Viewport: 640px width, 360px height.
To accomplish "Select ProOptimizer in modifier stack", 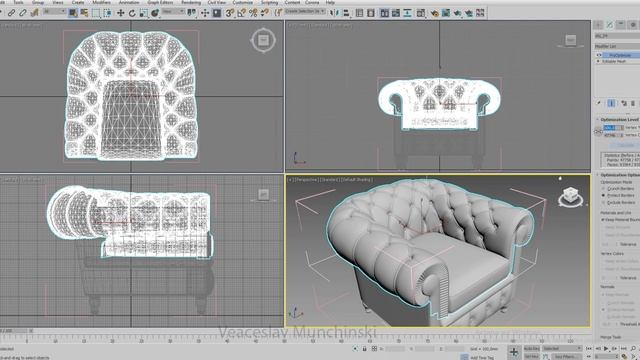I will point(620,55).
